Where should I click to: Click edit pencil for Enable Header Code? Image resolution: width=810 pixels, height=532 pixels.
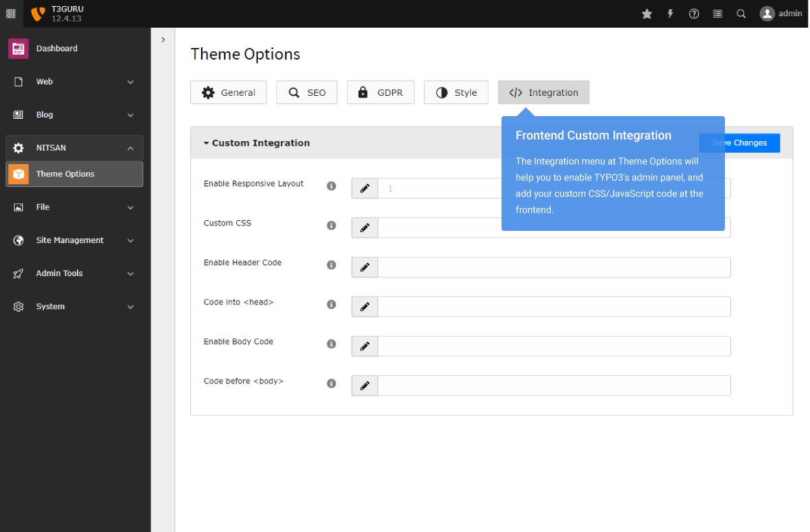(x=364, y=267)
